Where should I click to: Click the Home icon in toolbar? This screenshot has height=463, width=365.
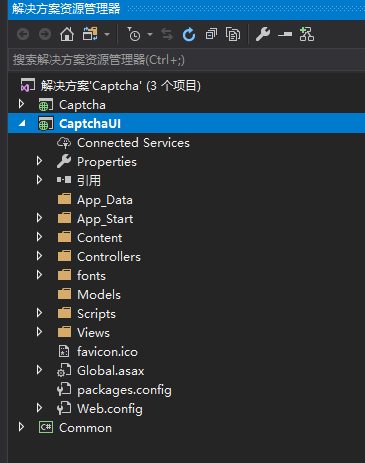point(67,34)
